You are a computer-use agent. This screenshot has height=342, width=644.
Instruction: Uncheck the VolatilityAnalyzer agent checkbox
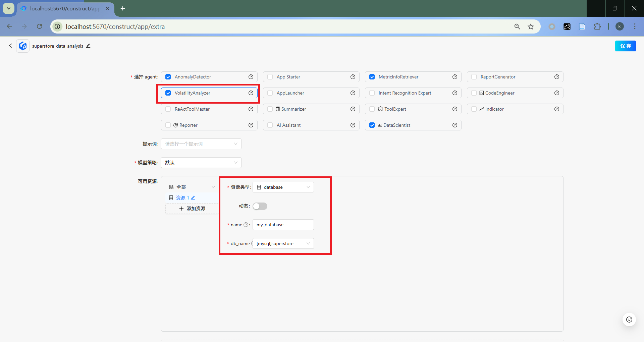click(168, 93)
